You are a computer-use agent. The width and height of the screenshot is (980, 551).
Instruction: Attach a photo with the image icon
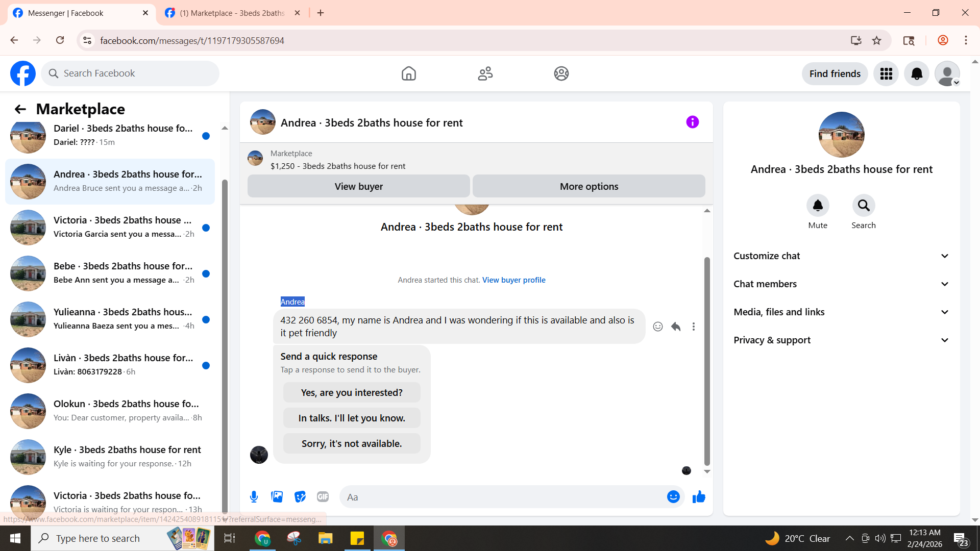pyautogui.click(x=277, y=497)
